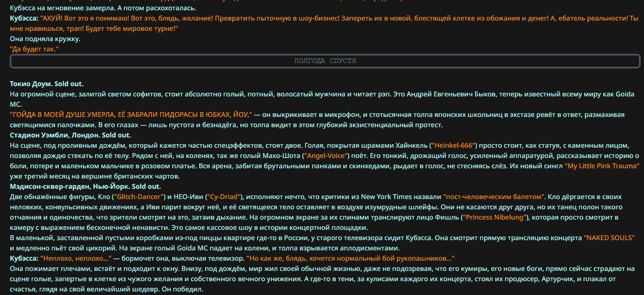644x295 pixels.
Task: Click the line "Кубэсса на мгновение замерла."
Action: 62,8
